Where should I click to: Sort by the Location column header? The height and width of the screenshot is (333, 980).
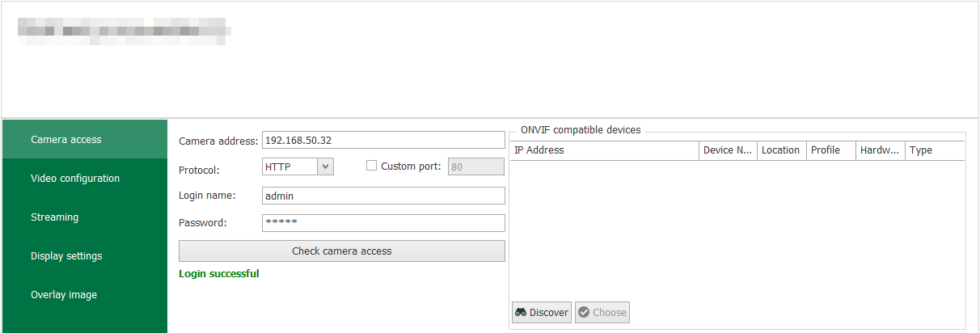(x=781, y=150)
